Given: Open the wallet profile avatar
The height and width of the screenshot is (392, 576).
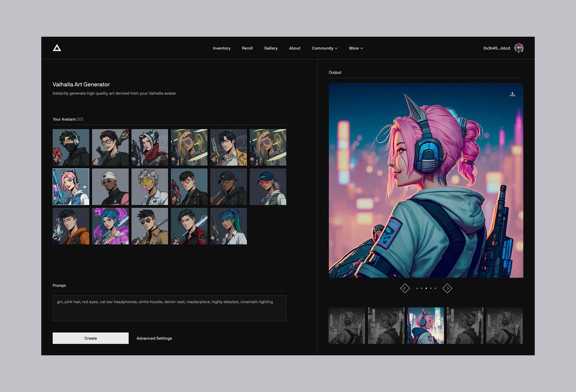Looking at the screenshot, I should click(x=519, y=48).
